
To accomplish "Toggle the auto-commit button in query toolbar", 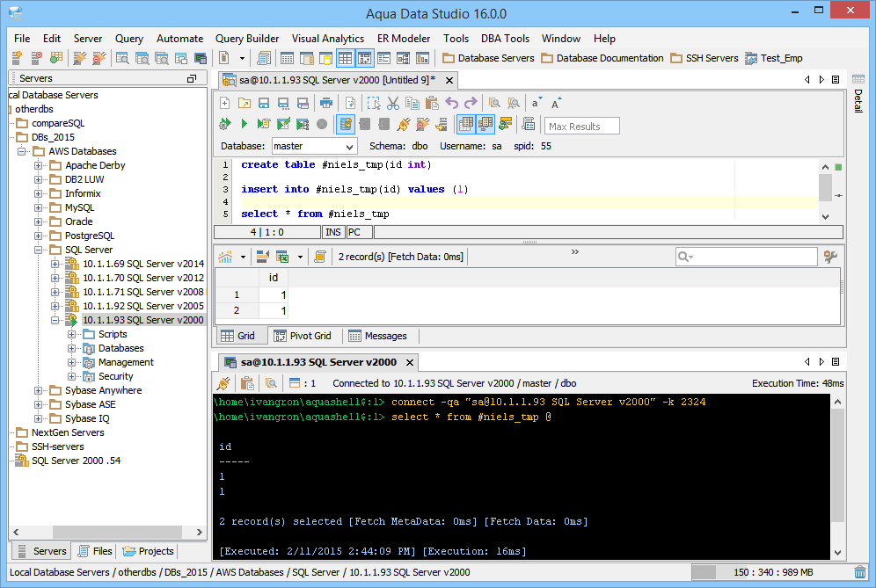I will 346,124.
